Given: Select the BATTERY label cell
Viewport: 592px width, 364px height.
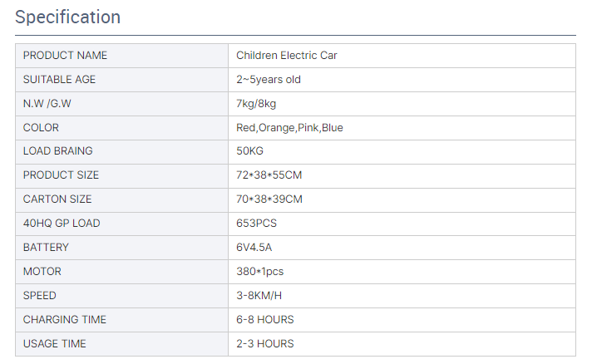Looking at the screenshot, I should [46, 248].
